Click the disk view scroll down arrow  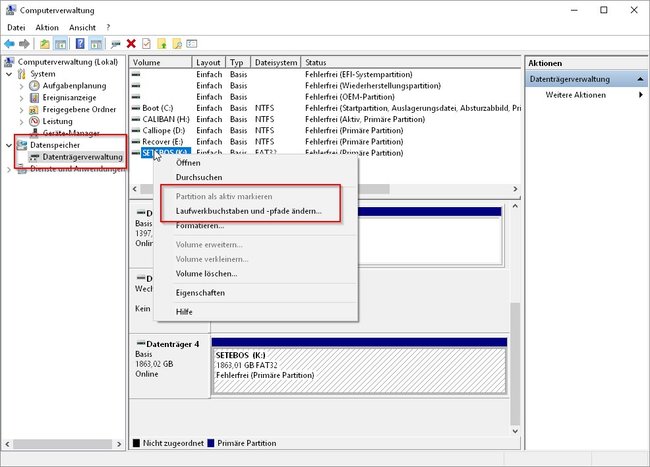click(x=515, y=431)
